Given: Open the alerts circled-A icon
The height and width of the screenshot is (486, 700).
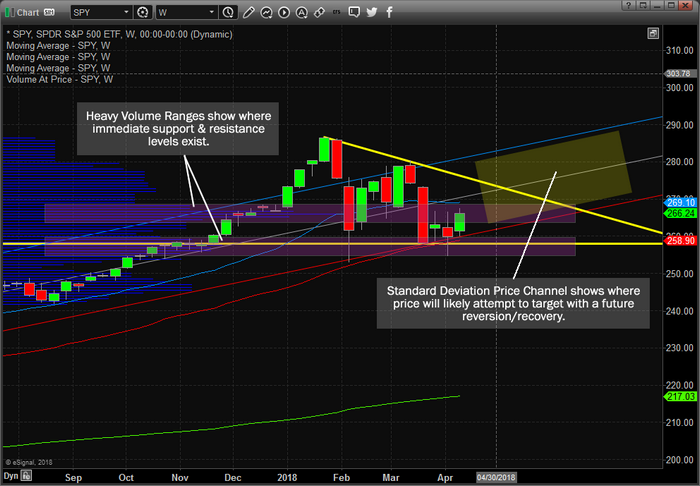Looking at the screenshot, I should tap(302, 12).
